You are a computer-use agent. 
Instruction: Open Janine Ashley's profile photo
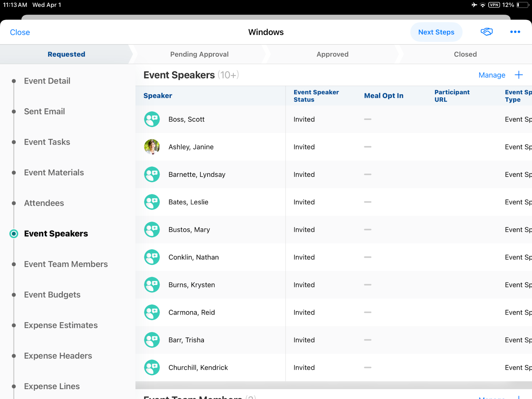point(152,147)
